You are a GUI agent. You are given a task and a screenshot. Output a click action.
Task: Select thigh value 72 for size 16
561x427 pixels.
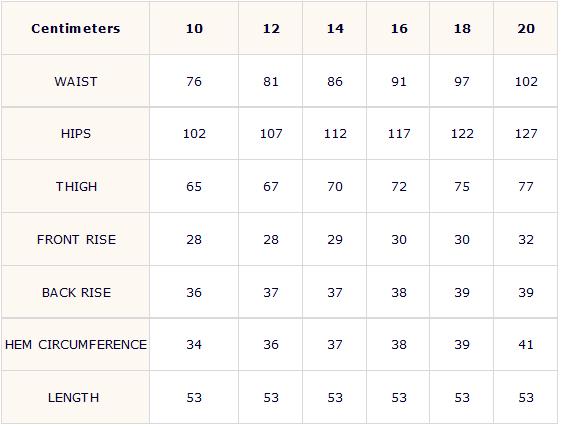point(399,187)
